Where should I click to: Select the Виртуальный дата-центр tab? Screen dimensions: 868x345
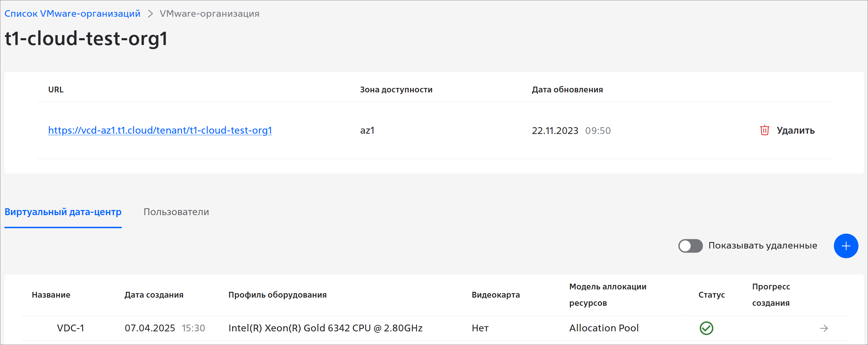pyautogui.click(x=63, y=212)
